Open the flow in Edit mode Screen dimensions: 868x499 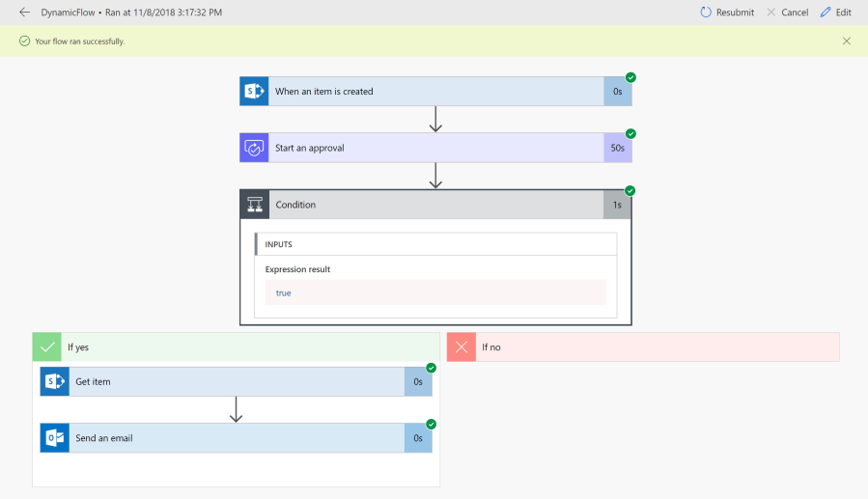click(x=835, y=13)
